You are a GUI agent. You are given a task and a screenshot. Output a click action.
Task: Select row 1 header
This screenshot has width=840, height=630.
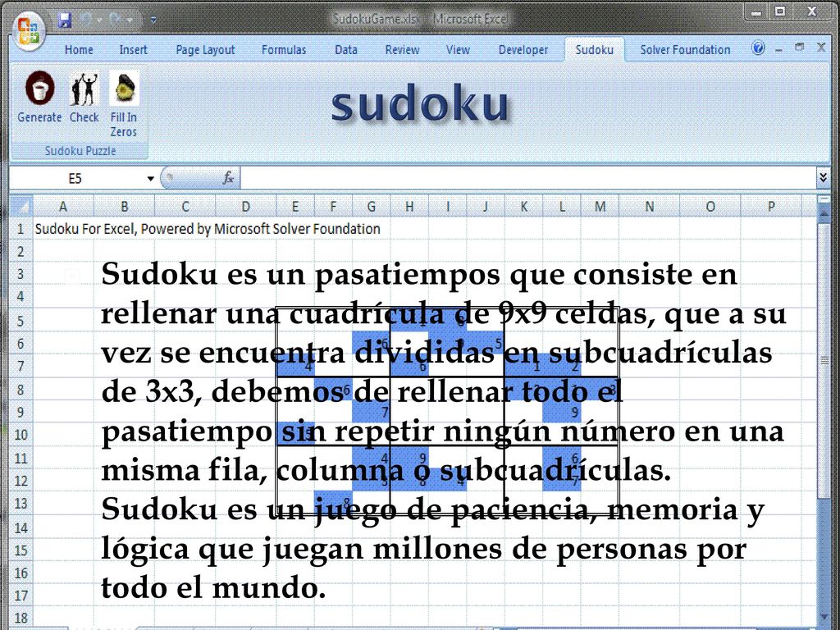[x=21, y=229]
